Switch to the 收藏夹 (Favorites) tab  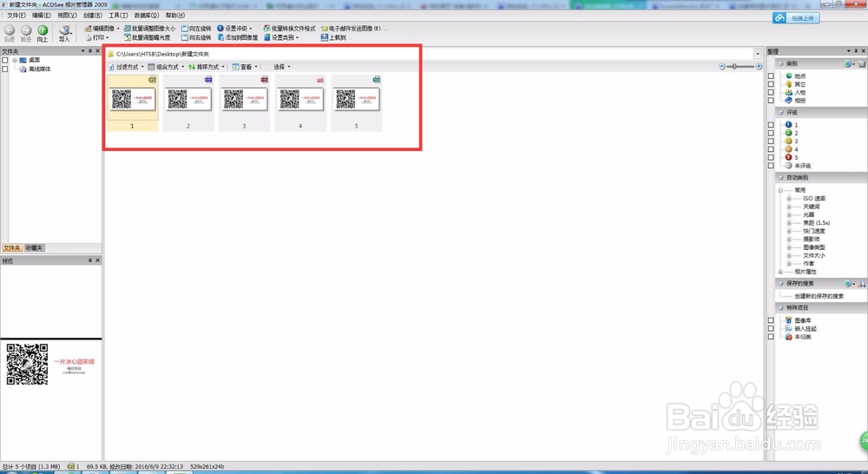pos(34,248)
